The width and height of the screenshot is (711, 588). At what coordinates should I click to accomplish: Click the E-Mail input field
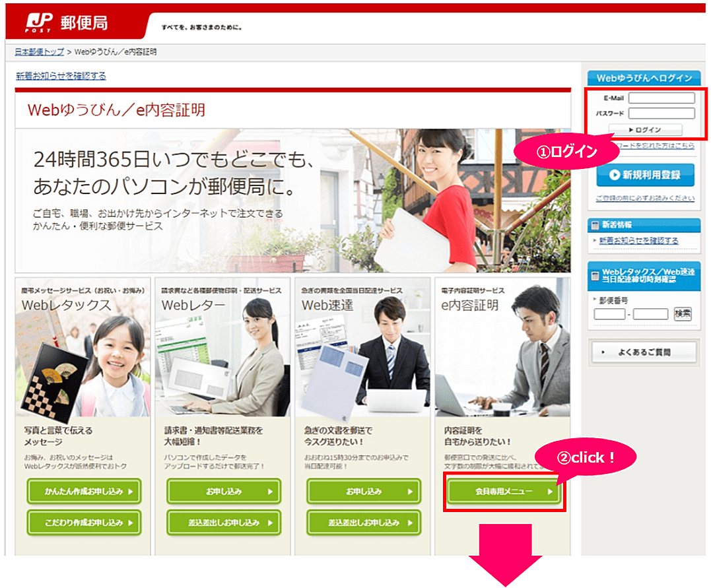(661, 98)
